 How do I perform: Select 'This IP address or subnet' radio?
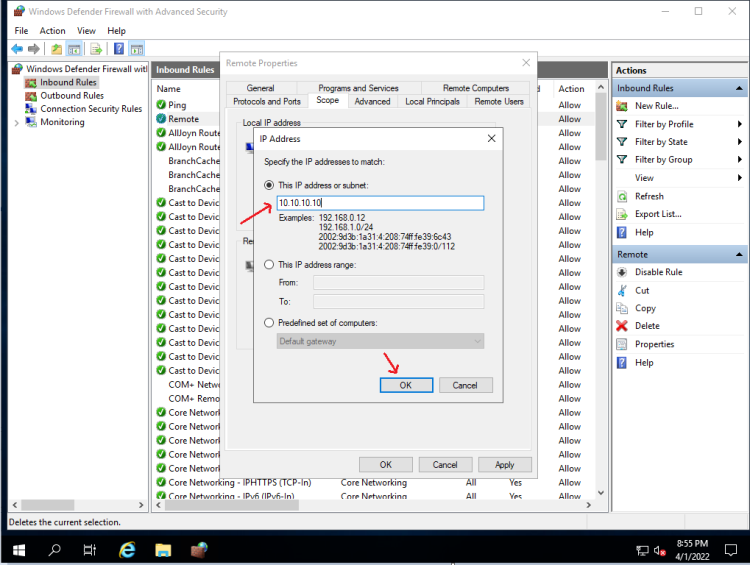[x=269, y=185]
